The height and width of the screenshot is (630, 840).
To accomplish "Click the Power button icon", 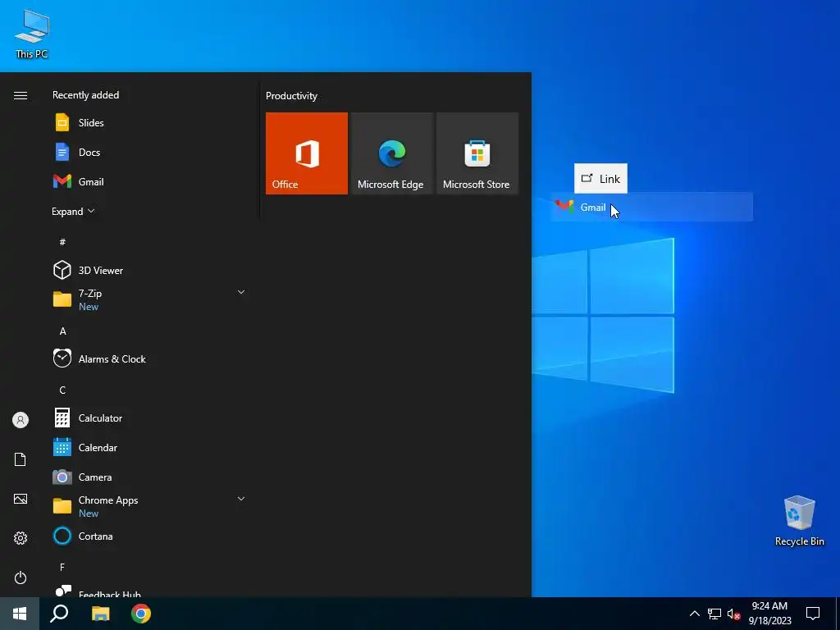I will point(21,577).
